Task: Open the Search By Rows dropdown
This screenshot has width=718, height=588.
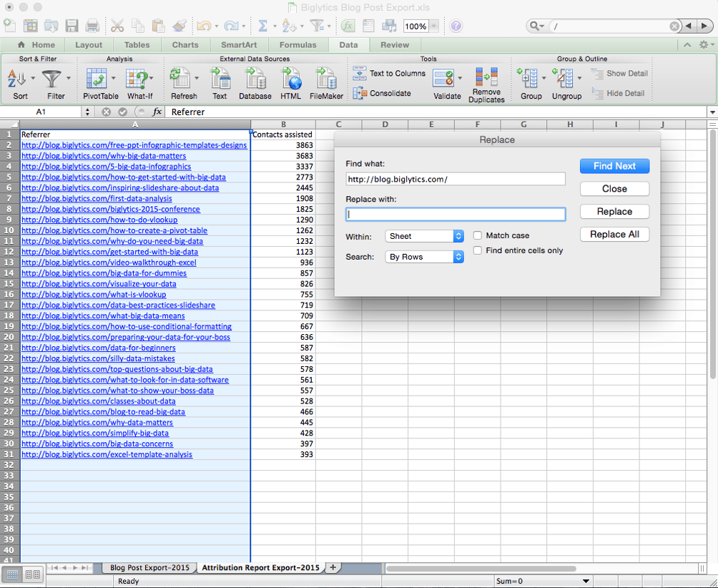Action: coord(424,257)
